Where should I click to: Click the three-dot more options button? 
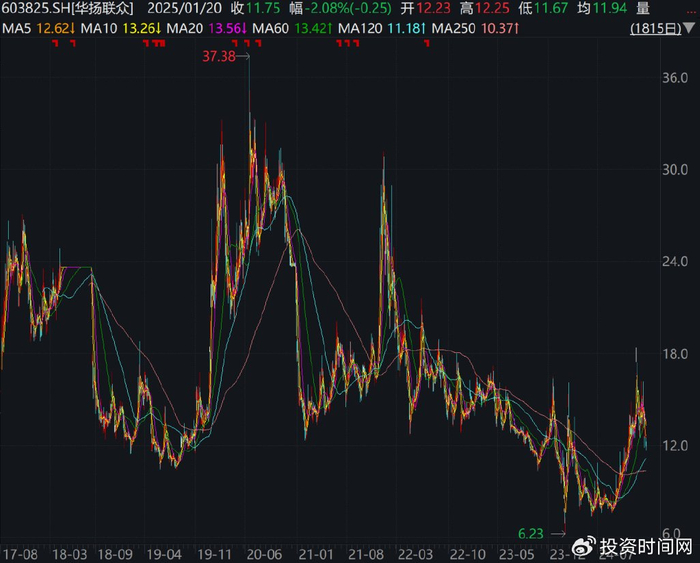point(691,10)
